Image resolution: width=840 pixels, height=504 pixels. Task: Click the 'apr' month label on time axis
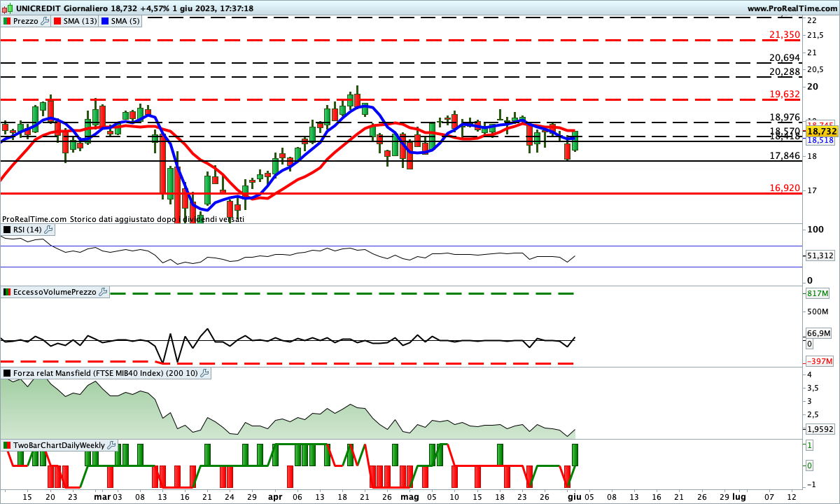pos(275,496)
